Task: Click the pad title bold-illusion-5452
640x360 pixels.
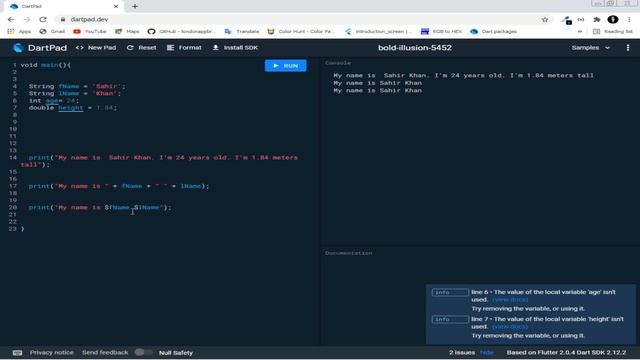Action: tap(415, 48)
